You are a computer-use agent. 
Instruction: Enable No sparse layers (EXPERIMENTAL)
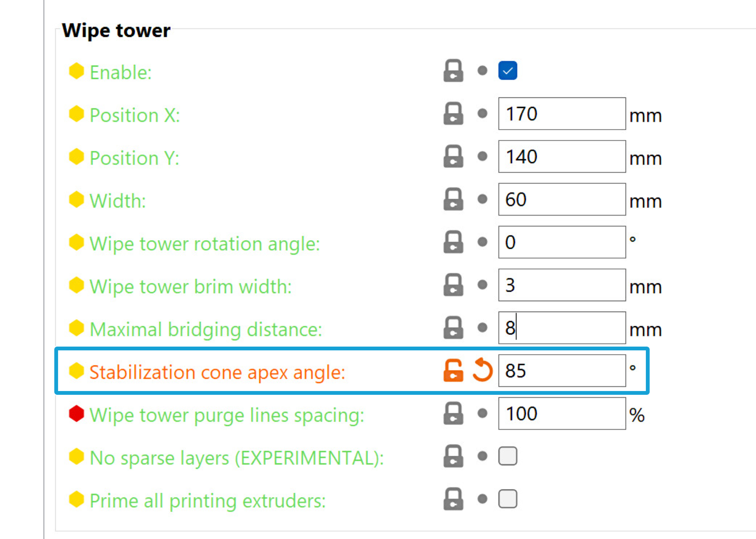507,456
